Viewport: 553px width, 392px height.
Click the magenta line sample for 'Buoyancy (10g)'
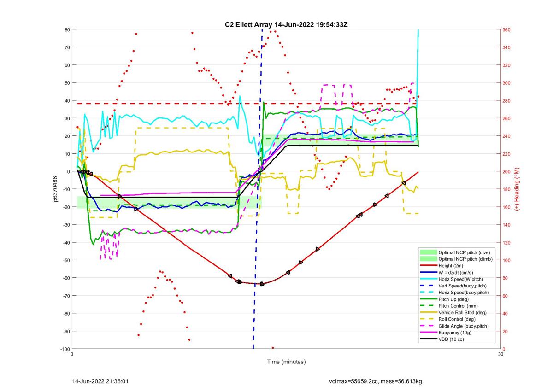429,333
